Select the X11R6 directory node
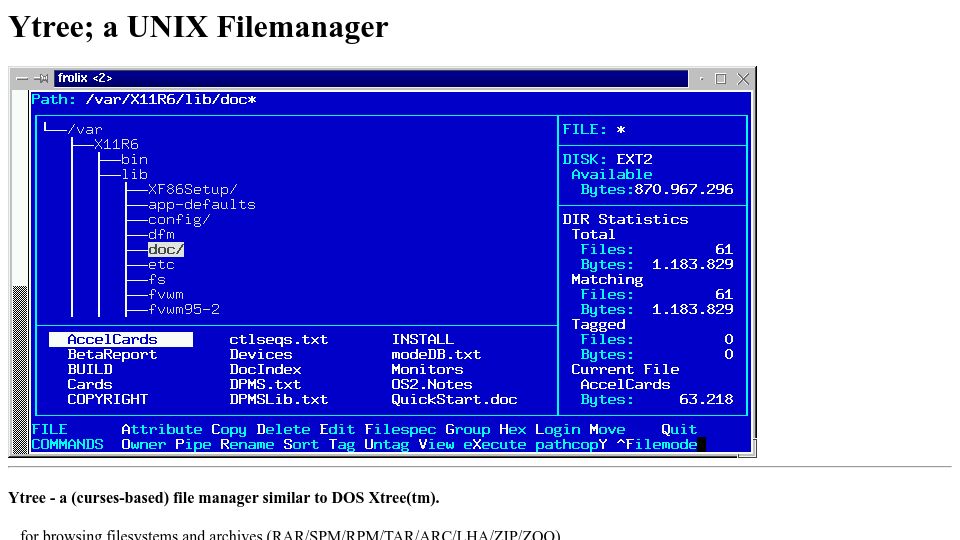The height and width of the screenshot is (540, 960). [116, 144]
